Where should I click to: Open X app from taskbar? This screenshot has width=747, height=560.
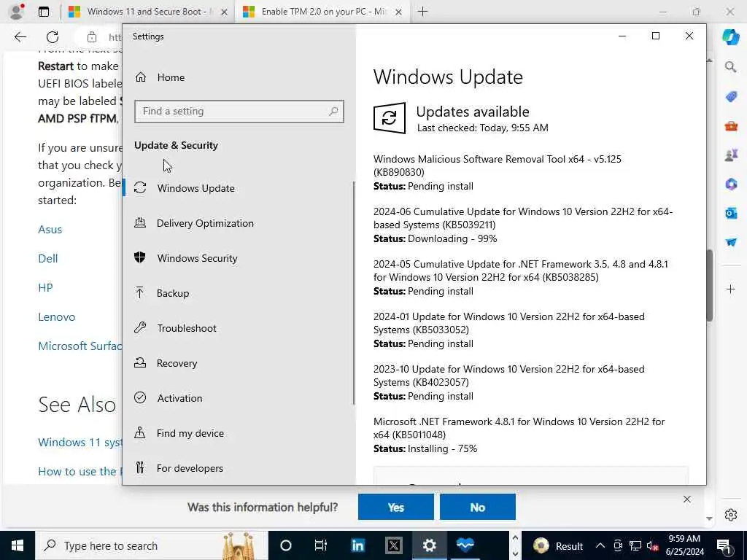[x=393, y=545]
